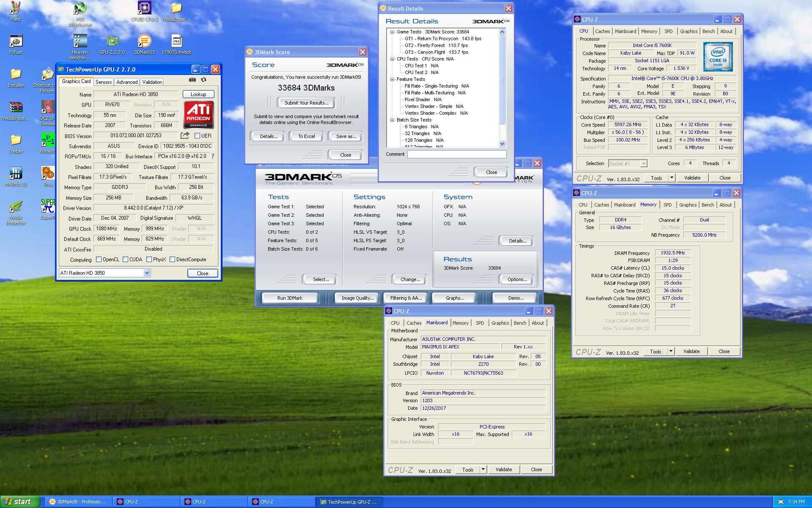The height and width of the screenshot is (508, 812).
Task: Click the Windows start button
Action: [x=20, y=502]
